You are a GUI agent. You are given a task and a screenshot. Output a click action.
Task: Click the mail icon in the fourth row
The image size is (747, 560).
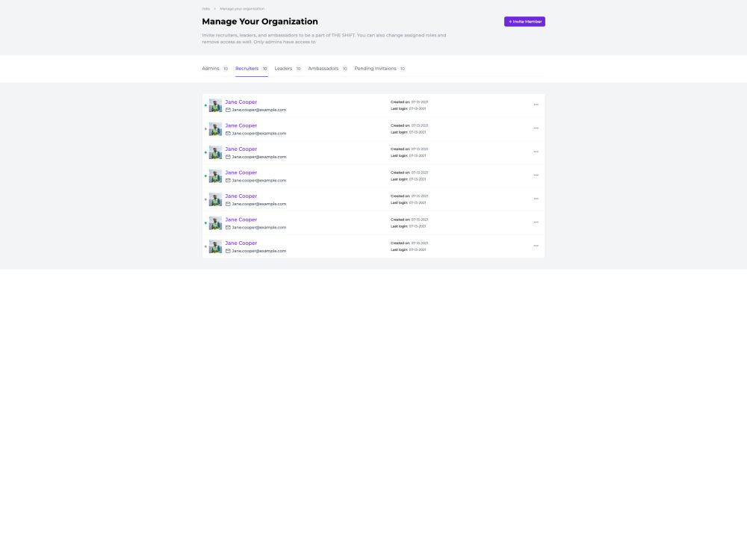(x=228, y=181)
